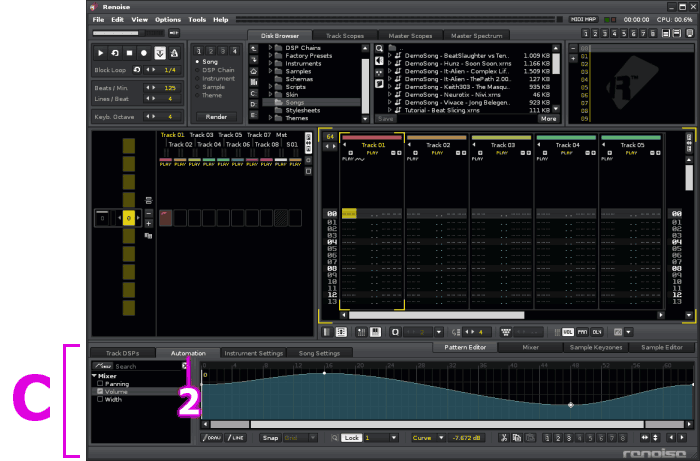
Task: Select the Draw tool in automation
Action: coord(212,438)
